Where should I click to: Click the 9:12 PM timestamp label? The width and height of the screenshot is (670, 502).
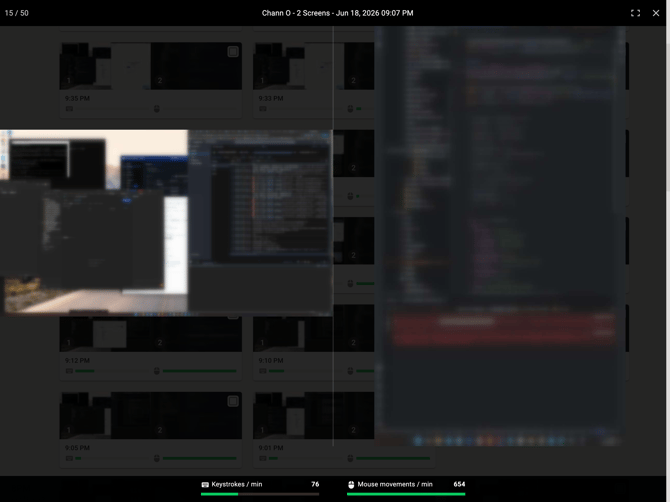coord(77,361)
